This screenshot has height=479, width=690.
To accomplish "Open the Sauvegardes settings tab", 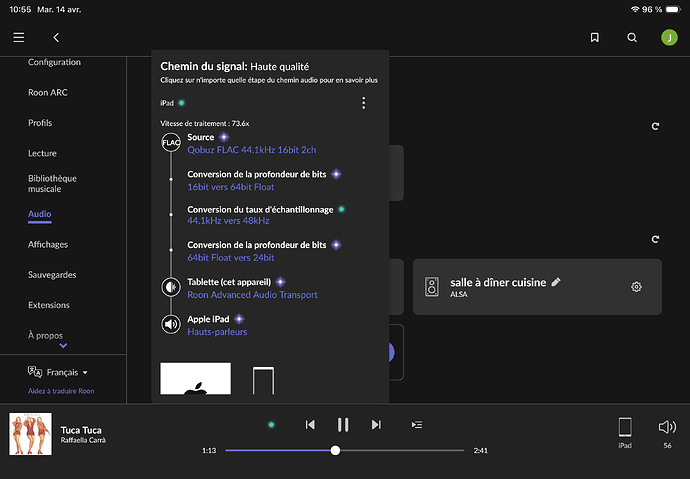I will [52, 274].
